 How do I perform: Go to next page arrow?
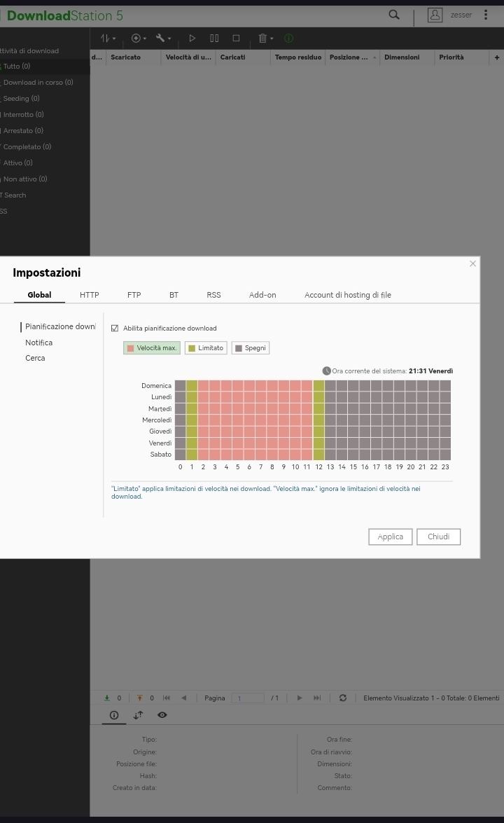click(x=300, y=698)
